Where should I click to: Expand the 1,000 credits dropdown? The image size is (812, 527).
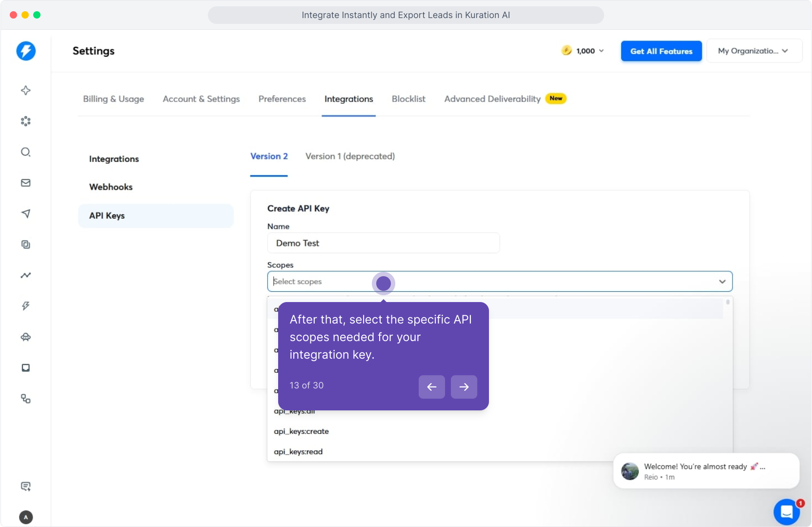(590, 51)
